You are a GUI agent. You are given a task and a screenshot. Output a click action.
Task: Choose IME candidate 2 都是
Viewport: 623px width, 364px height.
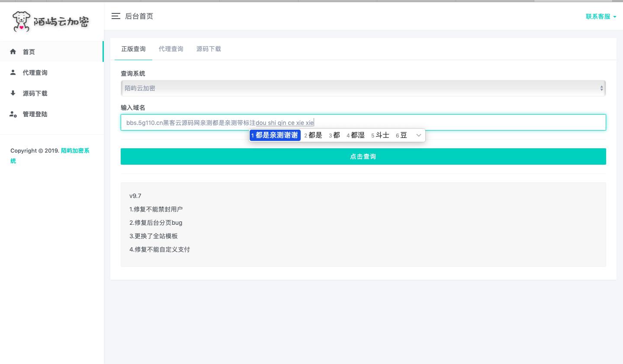pyautogui.click(x=314, y=135)
